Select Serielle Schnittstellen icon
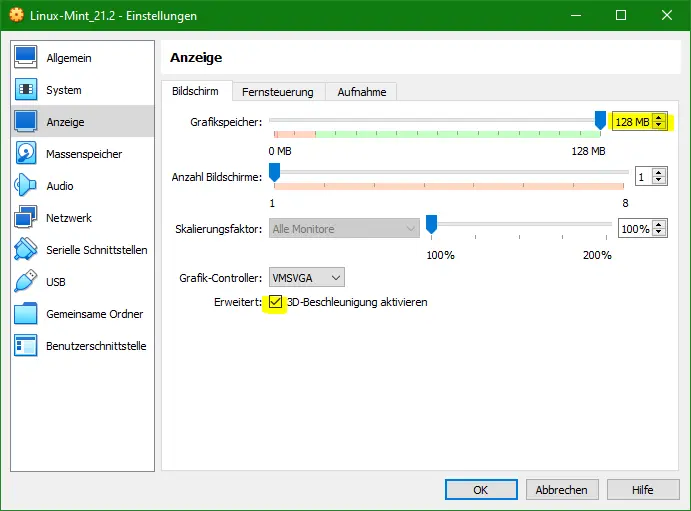The height and width of the screenshot is (511, 691). 26,250
